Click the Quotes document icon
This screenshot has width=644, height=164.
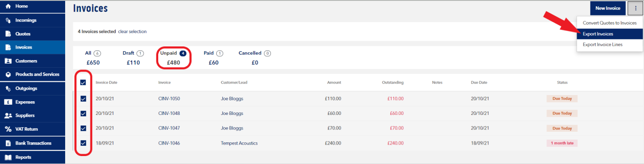(x=8, y=34)
